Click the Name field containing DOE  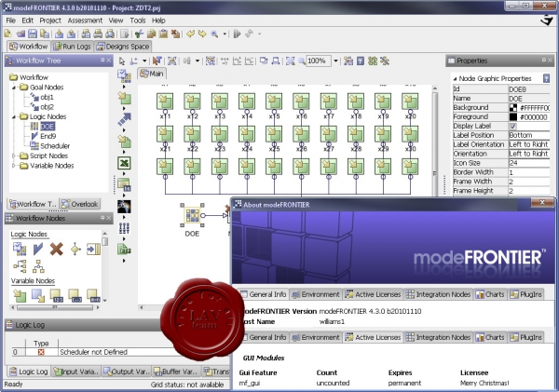[x=529, y=99]
